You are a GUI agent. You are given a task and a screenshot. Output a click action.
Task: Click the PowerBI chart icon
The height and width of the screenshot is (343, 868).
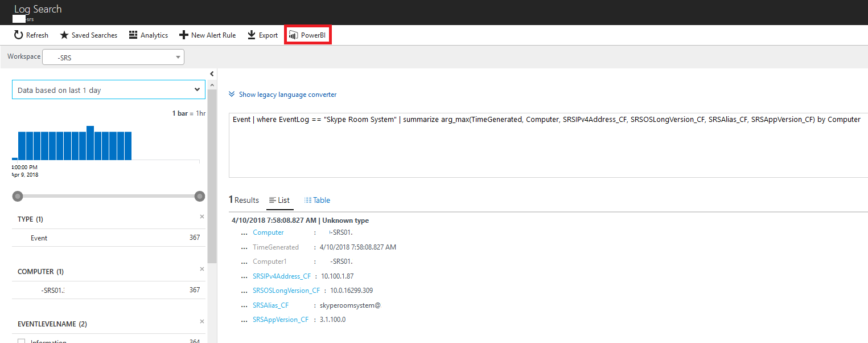click(294, 35)
